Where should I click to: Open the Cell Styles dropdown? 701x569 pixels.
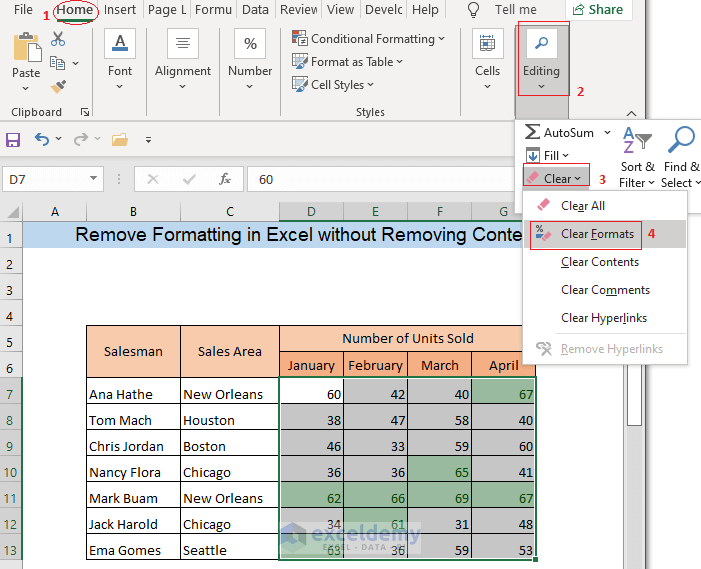370,84
